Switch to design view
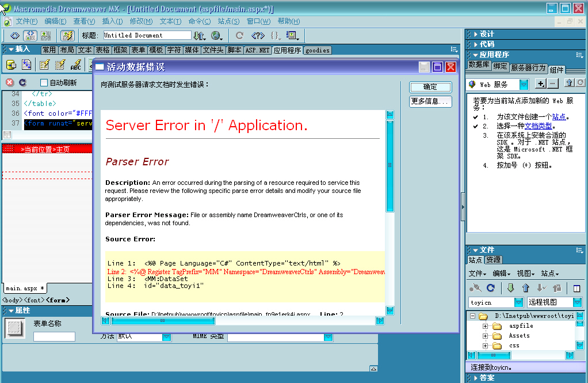 [x=46, y=36]
